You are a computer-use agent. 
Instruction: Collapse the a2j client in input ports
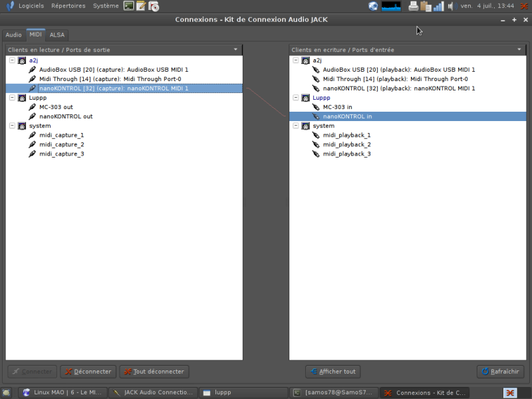(296, 61)
